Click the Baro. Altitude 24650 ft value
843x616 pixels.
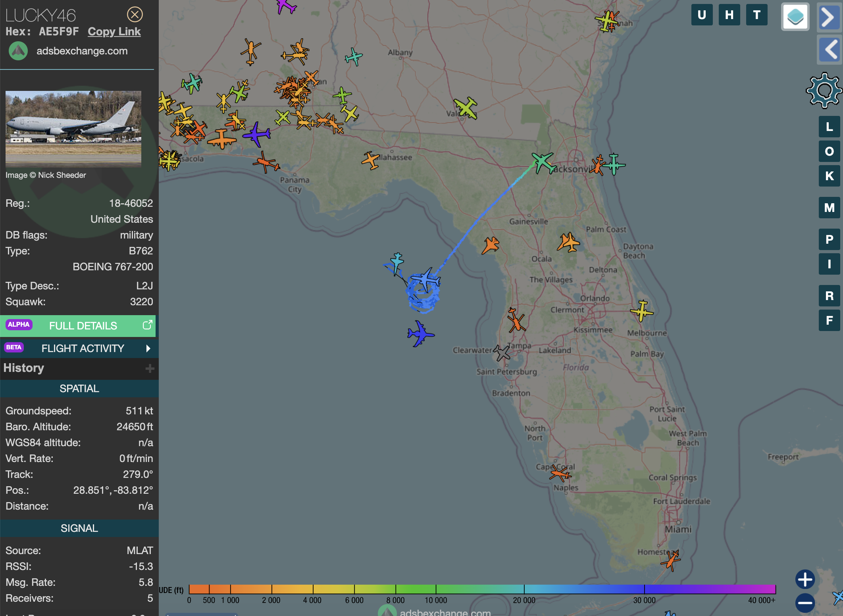(x=135, y=427)
